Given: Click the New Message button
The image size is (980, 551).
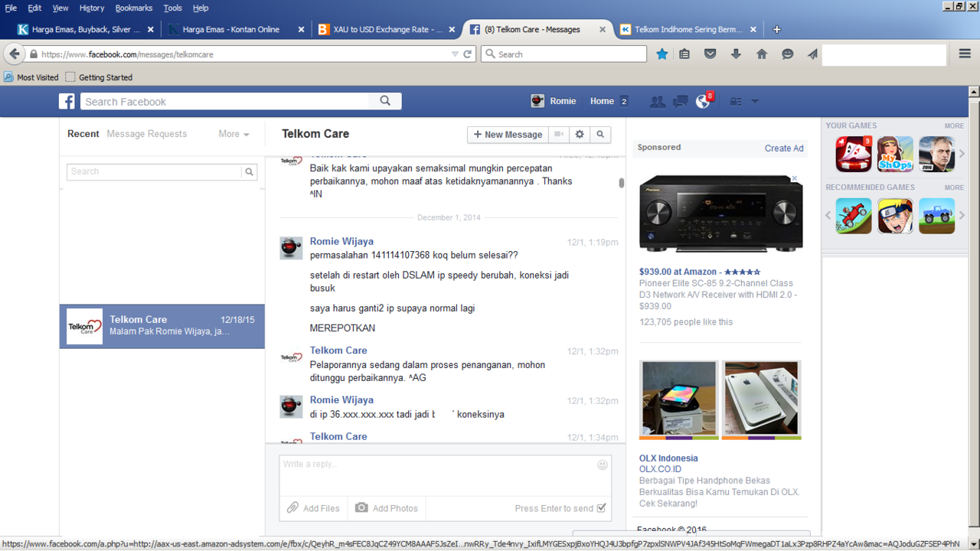Looking at the screenshot, I should point(508,134).
